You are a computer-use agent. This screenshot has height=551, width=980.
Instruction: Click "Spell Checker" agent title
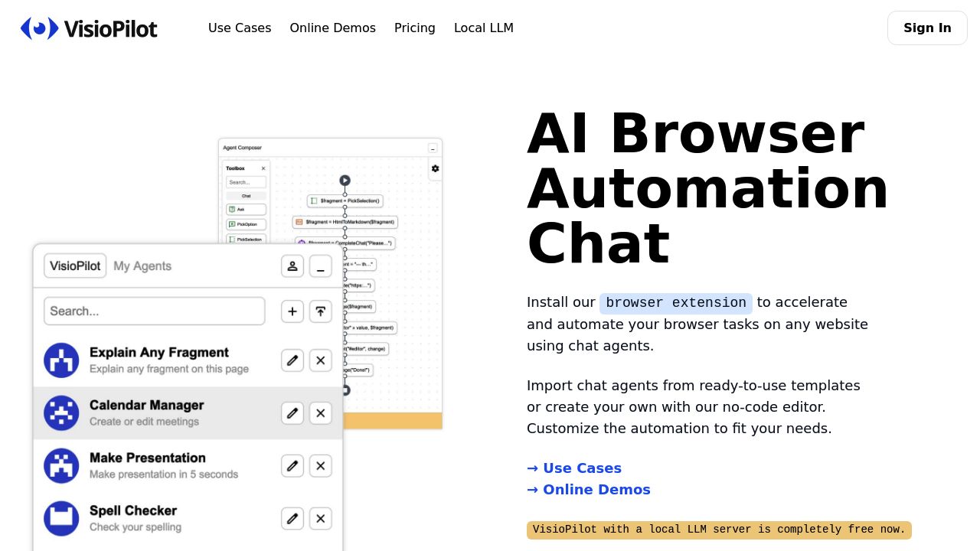coord(133,510)
